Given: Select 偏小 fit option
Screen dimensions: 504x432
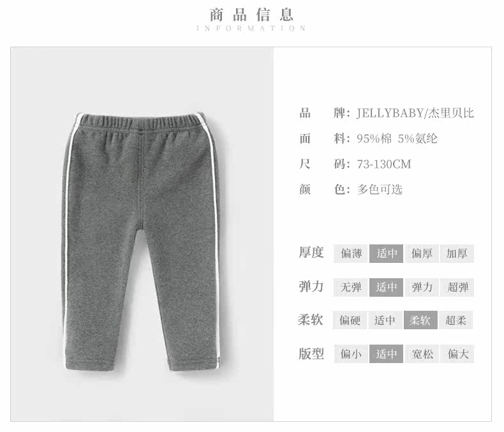Looking at the screenshot, I should [x=351, y=354].
